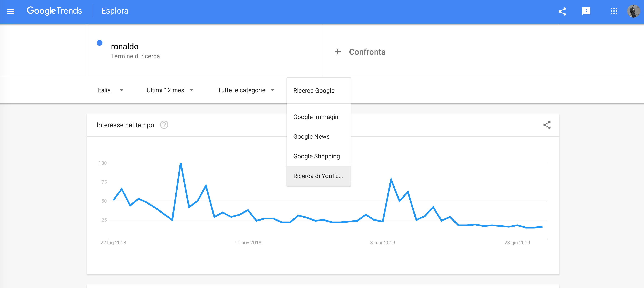The width and height of the screenshot is (644, 288).
Task: Share the Interesse nel tempo chart
Action: click(547, 125)
